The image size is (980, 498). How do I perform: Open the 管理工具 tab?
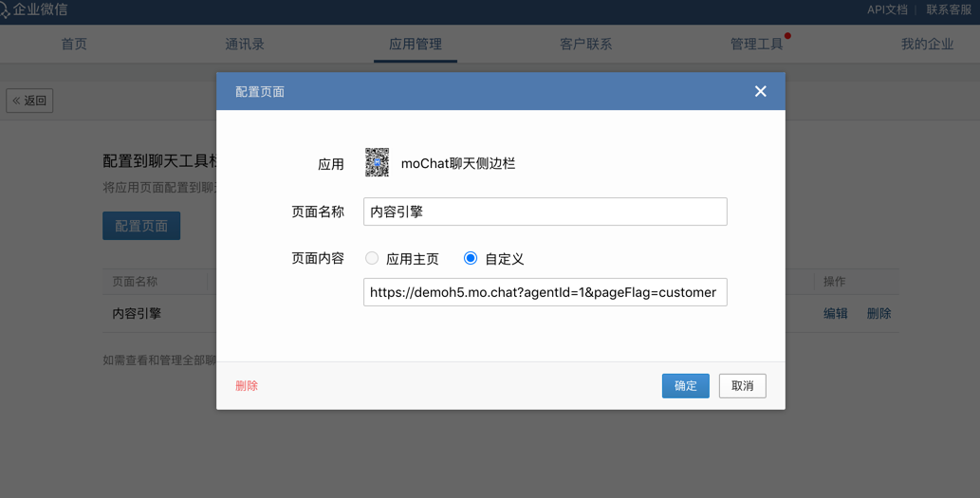point(756,44)
